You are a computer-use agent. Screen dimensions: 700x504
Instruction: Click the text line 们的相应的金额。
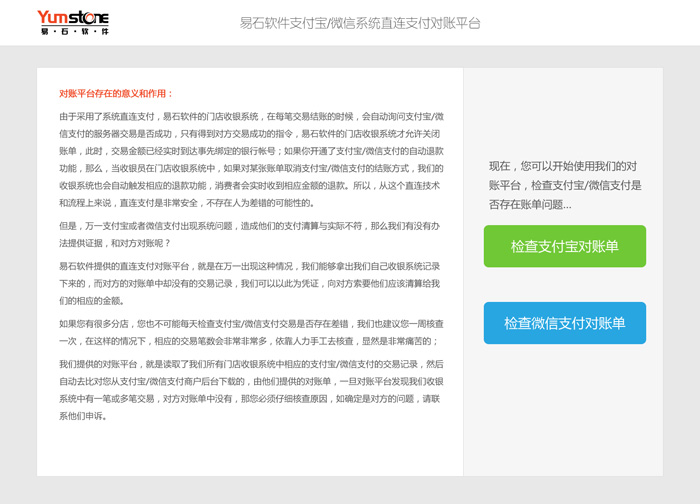click(91, 300)
